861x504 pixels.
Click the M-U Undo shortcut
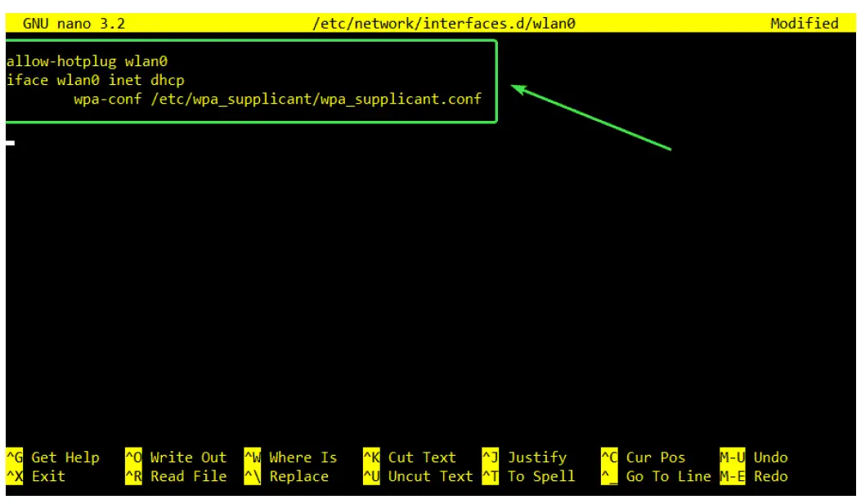point(754,457)
